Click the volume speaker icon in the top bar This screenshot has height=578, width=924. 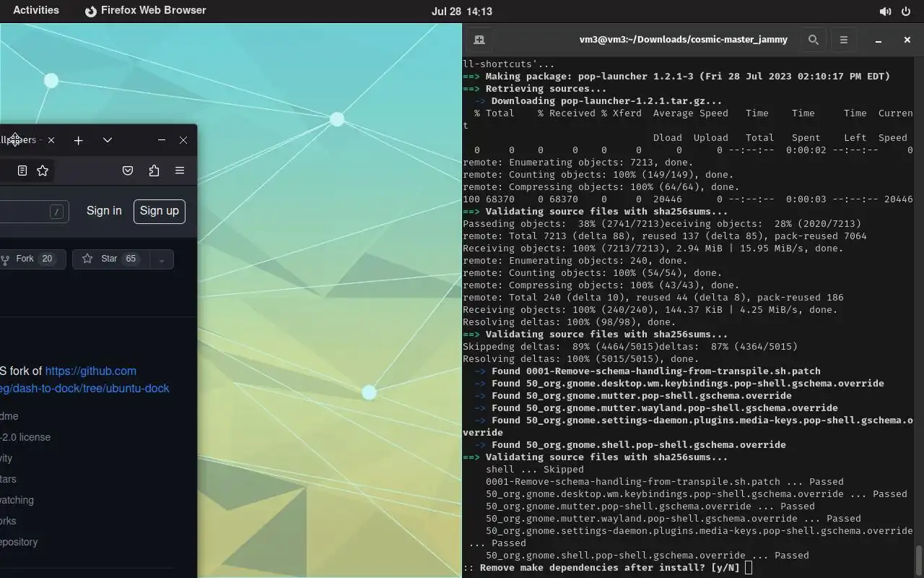tap(885, 12)
